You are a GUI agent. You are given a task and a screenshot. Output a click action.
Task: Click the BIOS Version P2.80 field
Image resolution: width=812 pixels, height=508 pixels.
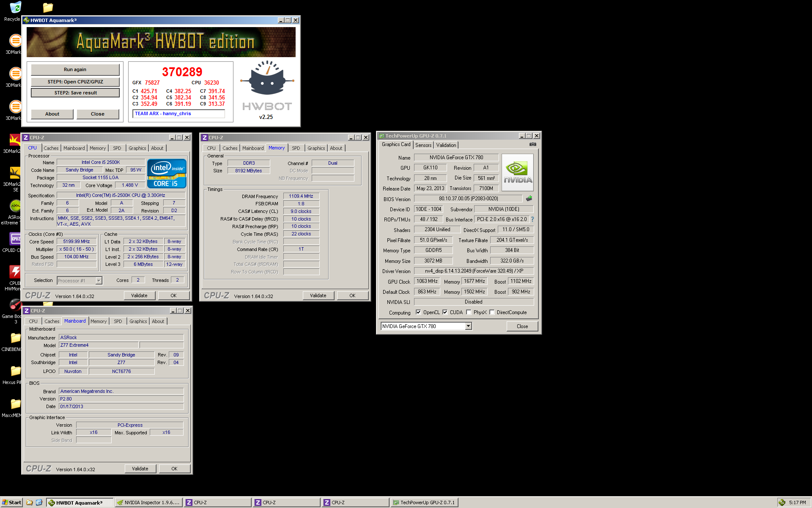121,399
